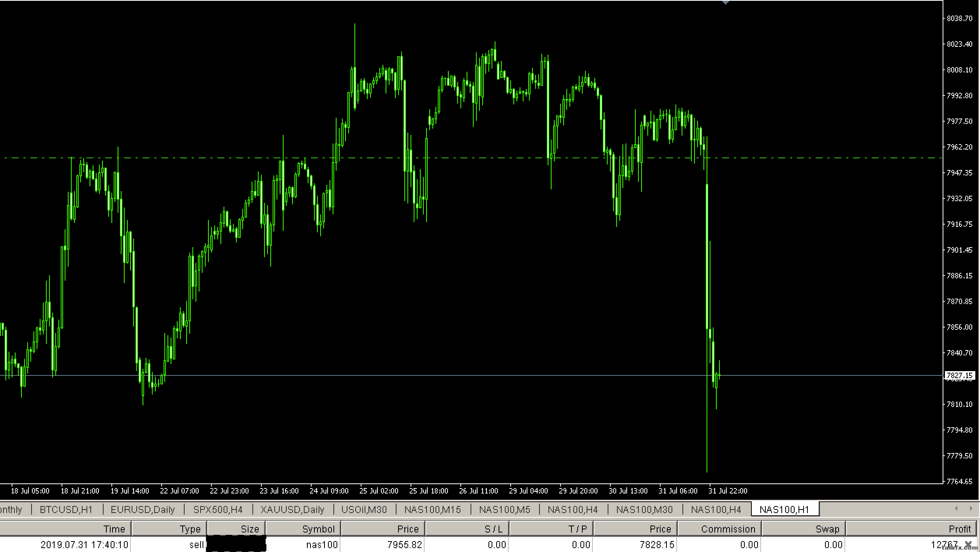Select the NAS100,M15 chart tab
The width and height of the screenshot is (980, 552).
[432, 510]
